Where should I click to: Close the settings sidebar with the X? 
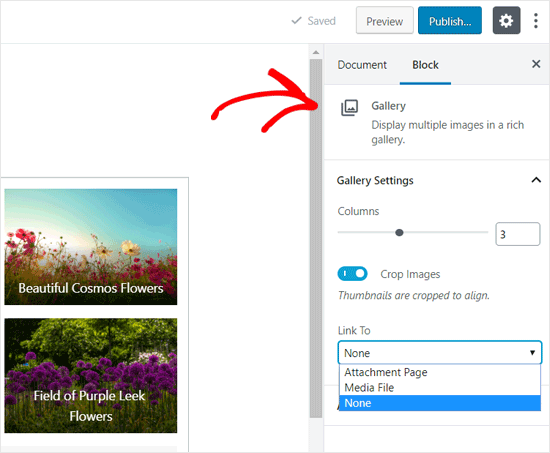point(536,64)
